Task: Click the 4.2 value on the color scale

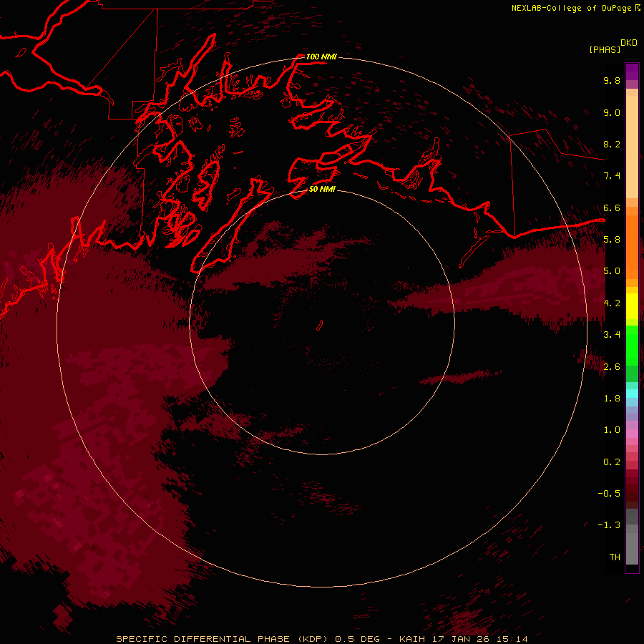Action: [x=612, y=303]
